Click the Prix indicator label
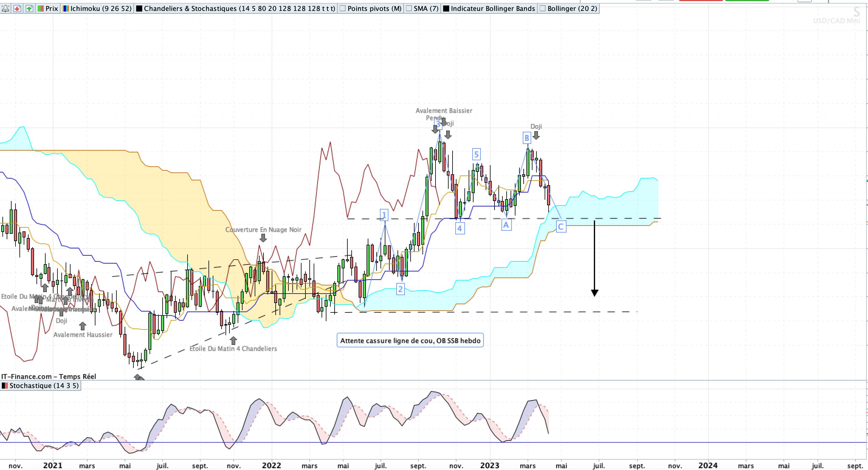Screen dimensions: 868x470 52,9
